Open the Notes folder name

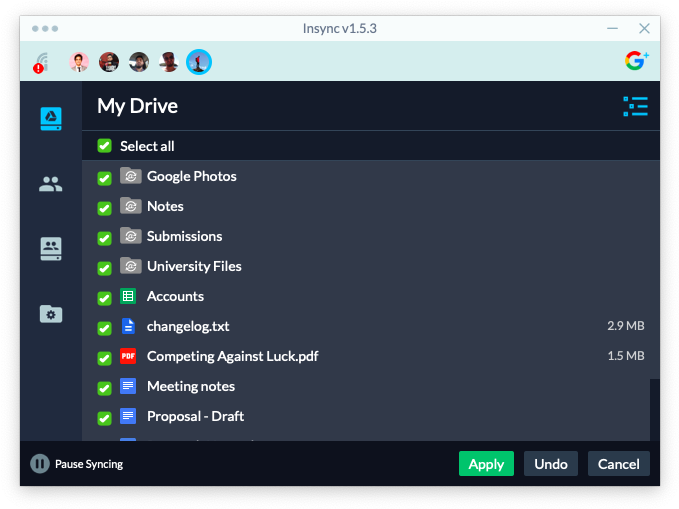[165, 206]
